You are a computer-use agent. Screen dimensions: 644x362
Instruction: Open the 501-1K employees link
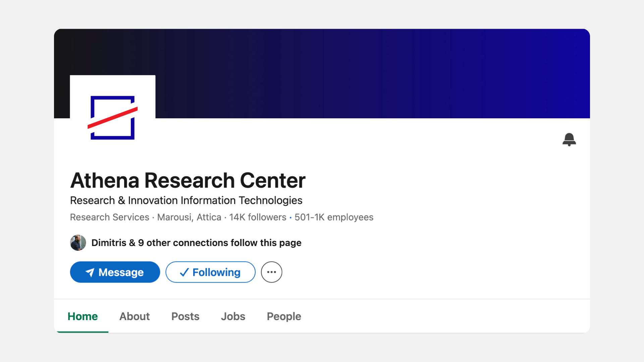[x=334, y=217]
